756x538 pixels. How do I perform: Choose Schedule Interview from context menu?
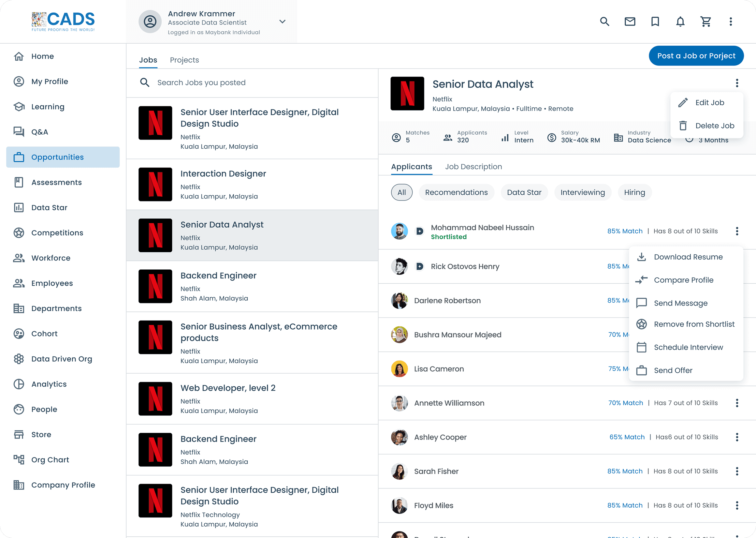(x=688, y=347)
